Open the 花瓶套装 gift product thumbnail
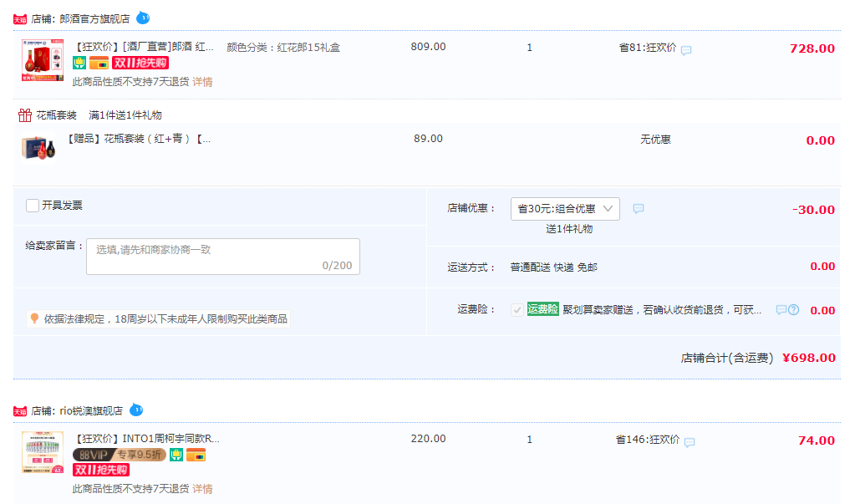This screenshot has height=504, width=855. click(x=38, y=148)
